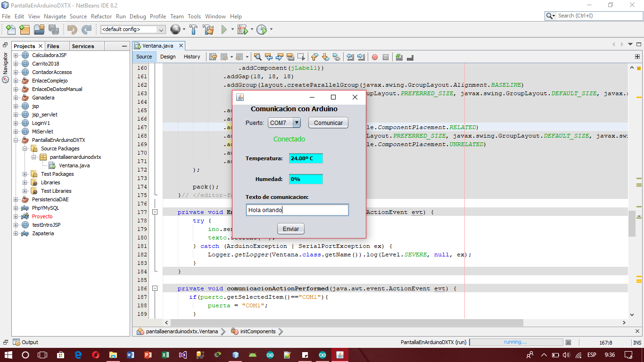This screenshot has width=644, height=362.
Task: Open Find Selection using the magnifier editor icon
Action: point(257,57)
